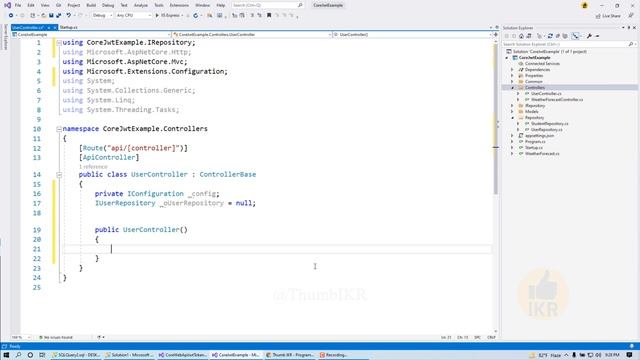
Task: Collapse the namespace block at line 10
Action: (x=59, y=129)
